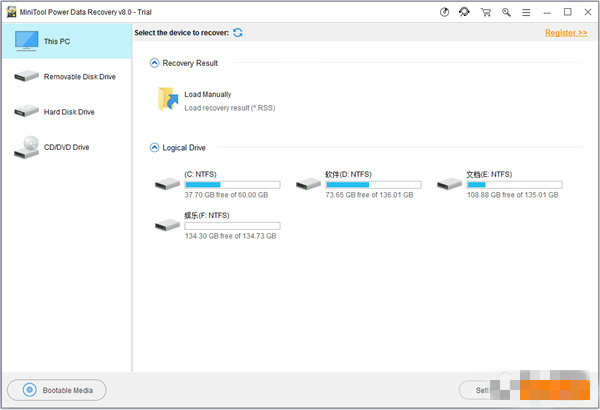Screen dimensions: 600x410
Task: Click the key register icon
Action: point(506,12)
